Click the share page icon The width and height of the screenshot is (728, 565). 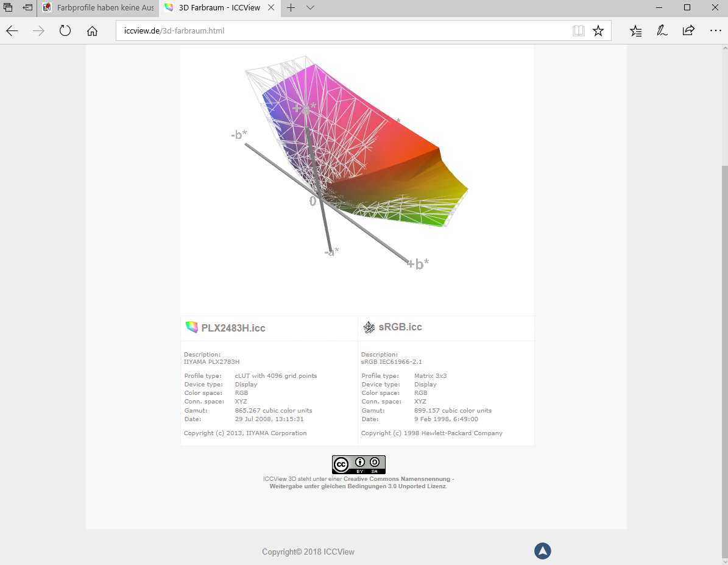(688, 30)
